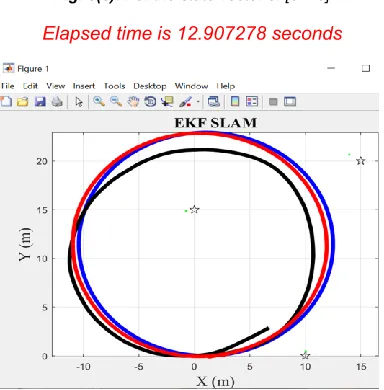Insert a legend using the toolbar icon
This screenshot has width=384, height=390.
252,102
